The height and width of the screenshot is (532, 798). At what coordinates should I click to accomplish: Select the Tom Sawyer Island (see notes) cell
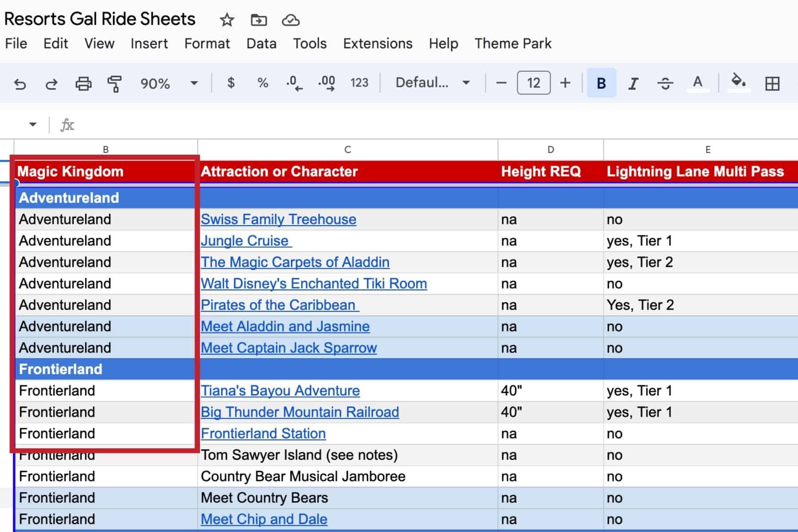348,455
